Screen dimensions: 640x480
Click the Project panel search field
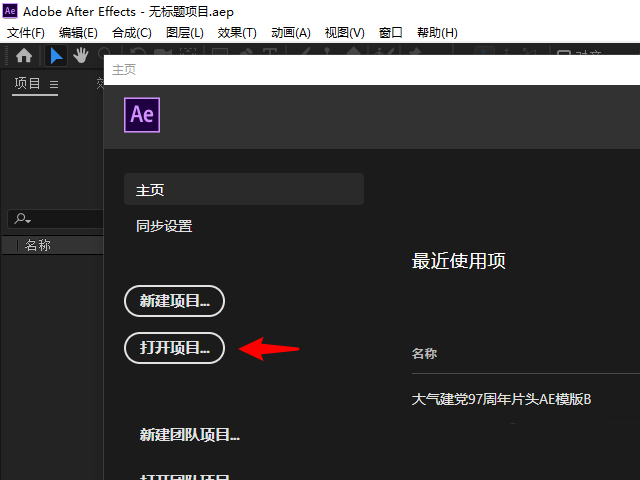coord(56,219)
